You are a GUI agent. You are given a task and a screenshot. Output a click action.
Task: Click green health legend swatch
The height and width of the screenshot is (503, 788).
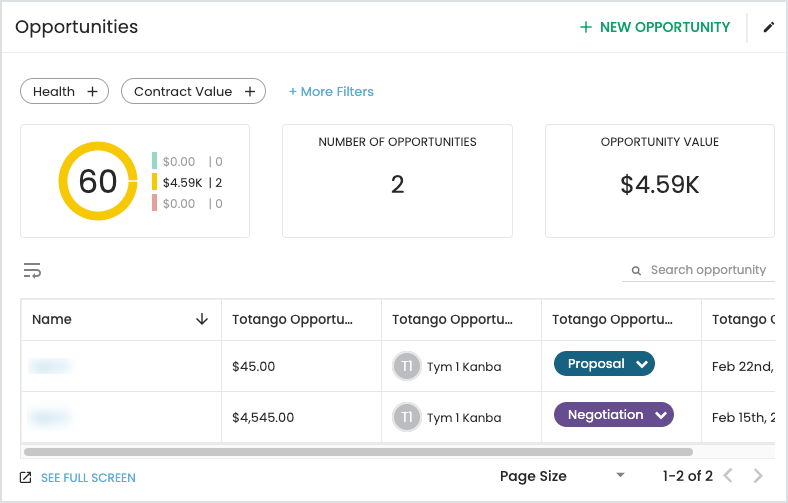(154, 161)
